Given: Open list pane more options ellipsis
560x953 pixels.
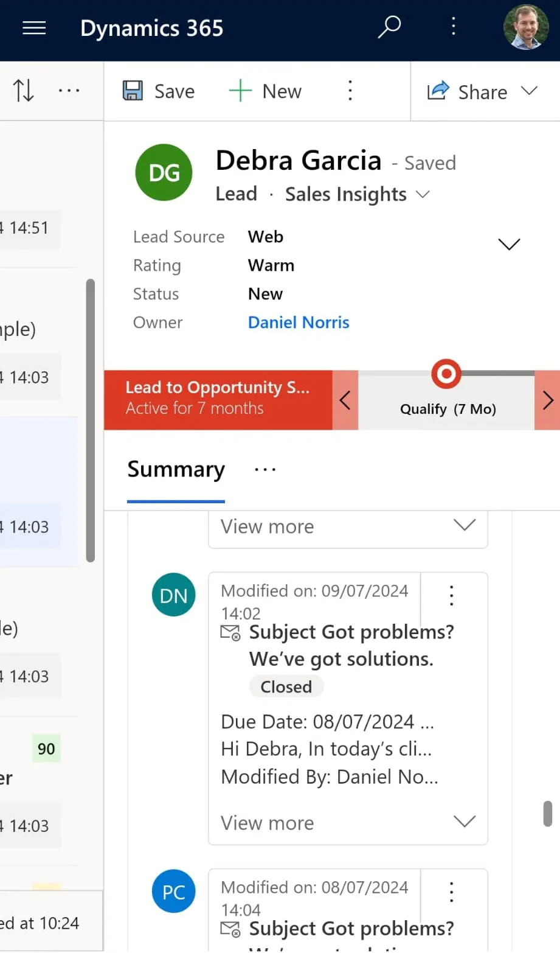Looking at the screenshot, I should click(x=69, y=91).
